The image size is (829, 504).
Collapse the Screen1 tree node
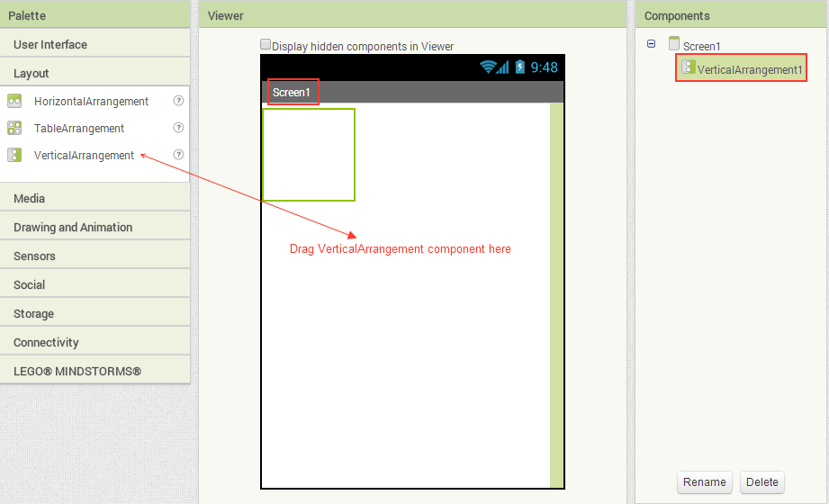tap(651, 44)
